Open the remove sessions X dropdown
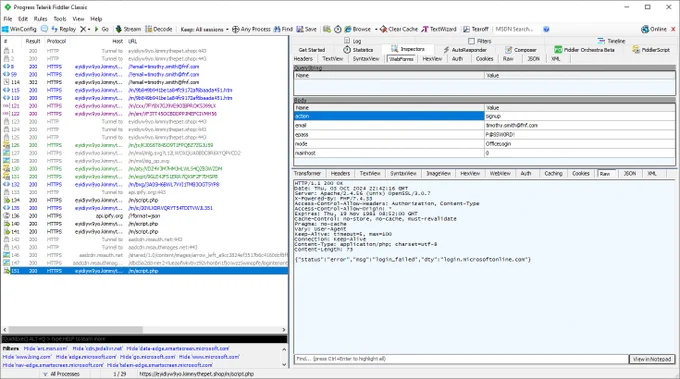 (85, 29)
